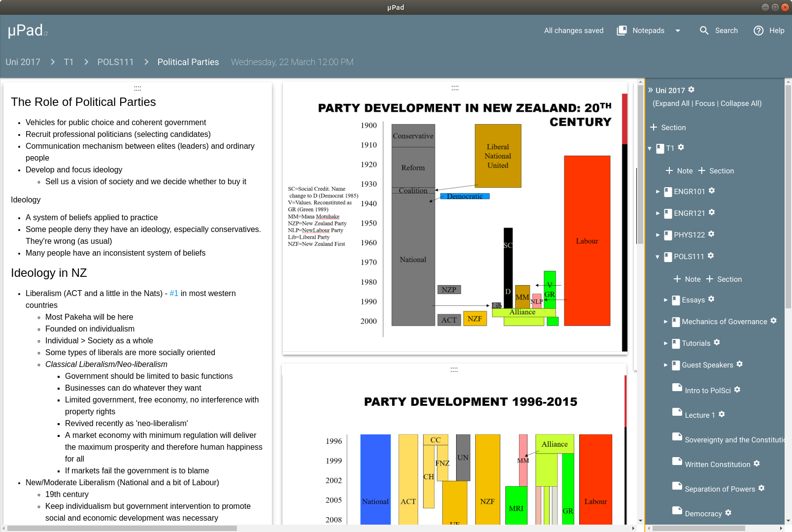The image size is (792, 532).
Task: Click the #1 hashtag link
Action: pyautogui.click(x=174, y=293)
